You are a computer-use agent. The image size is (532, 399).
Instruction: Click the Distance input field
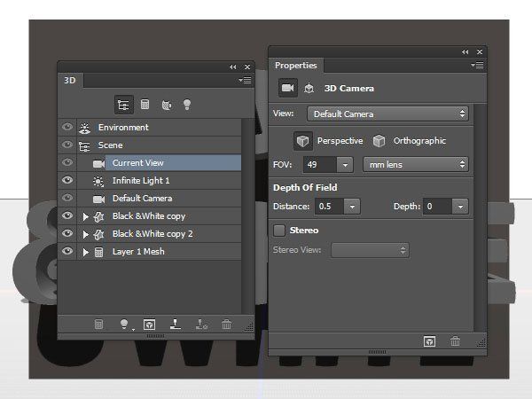click(330, 207)
